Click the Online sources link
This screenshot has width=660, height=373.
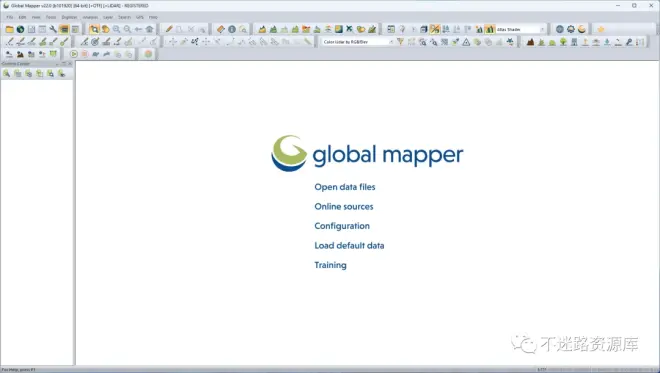pyautogui.click(x=344, y=207)
